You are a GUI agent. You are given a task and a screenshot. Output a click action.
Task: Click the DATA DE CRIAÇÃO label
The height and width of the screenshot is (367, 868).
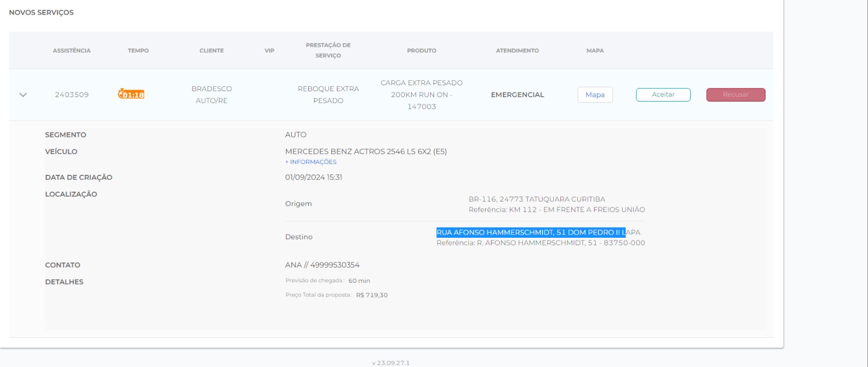(79, 177)
